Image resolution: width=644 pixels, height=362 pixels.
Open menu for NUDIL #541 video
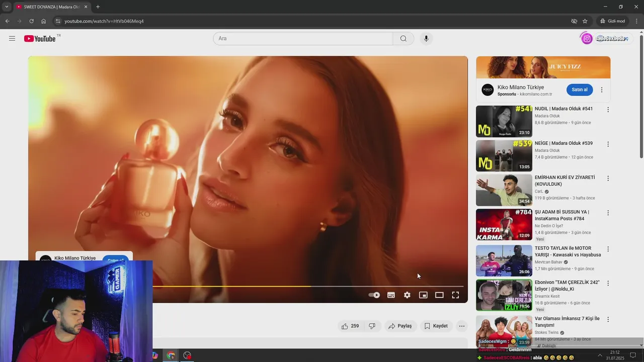(608, 110)
